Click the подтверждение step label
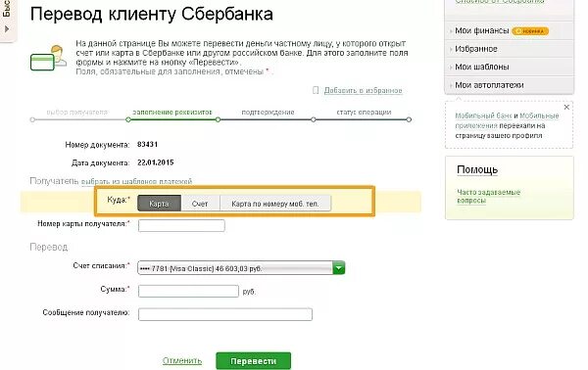This screenshot has height=370, width=588. pyautogui.click(x=268, y=112)
